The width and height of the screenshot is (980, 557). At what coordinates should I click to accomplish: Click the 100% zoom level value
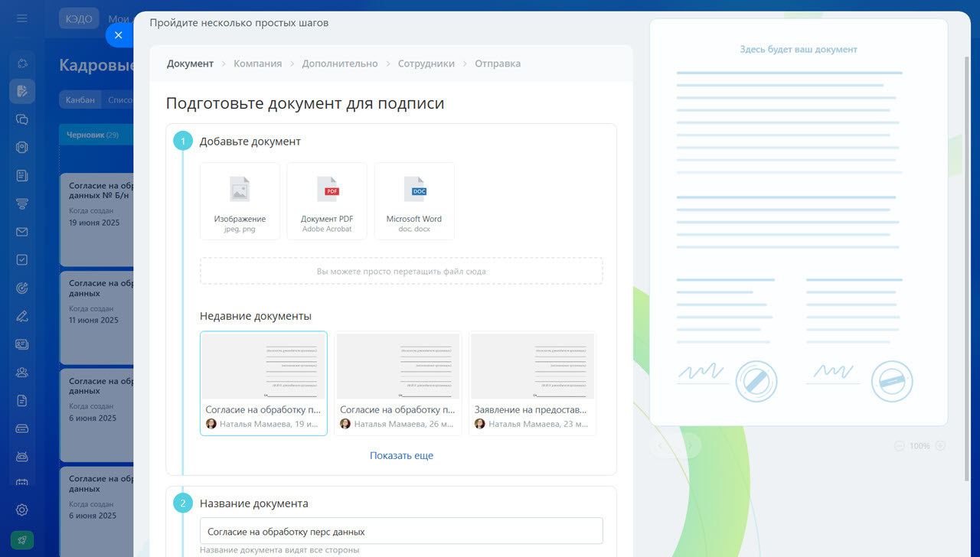[x=920, y=446]
